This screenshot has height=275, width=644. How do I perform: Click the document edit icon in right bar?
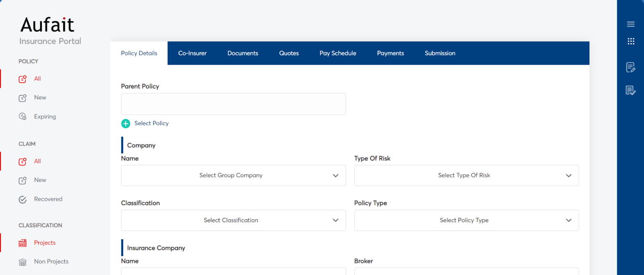[631, 67]
